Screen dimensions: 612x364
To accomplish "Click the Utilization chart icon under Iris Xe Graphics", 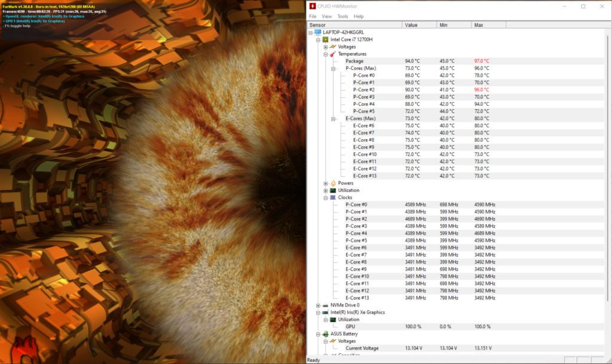I will pos(334,319).
